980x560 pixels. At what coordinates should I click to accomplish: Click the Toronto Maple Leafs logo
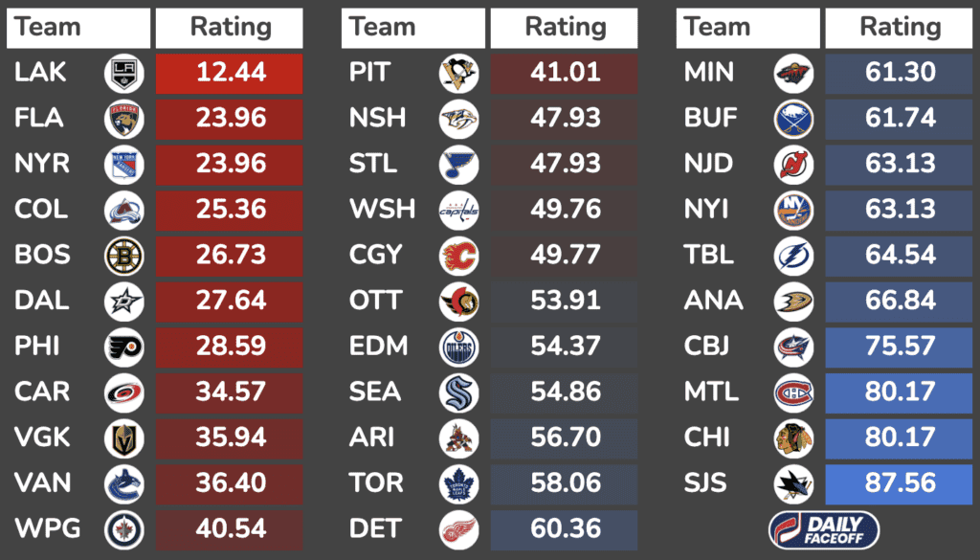click(x=458, y=483)
